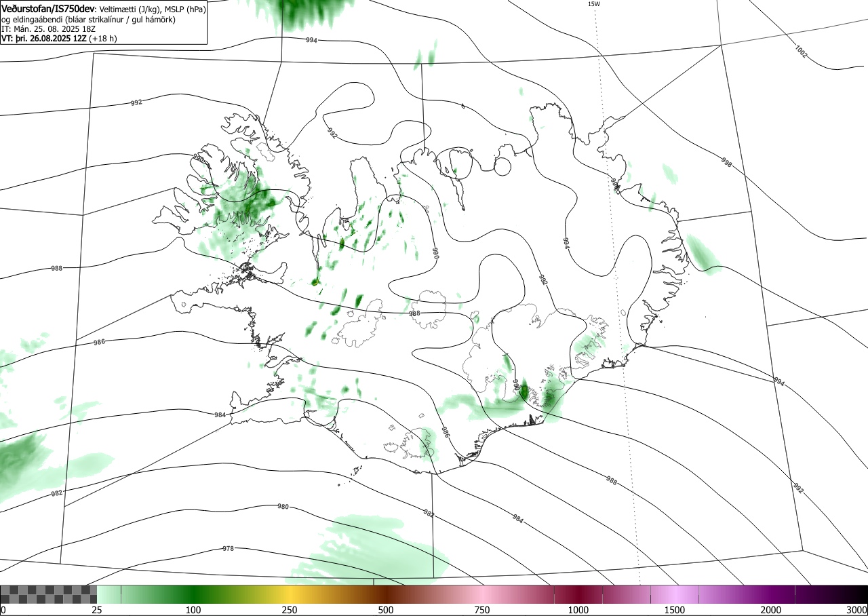The image size is (868, 616).
Task: Click the pink color bar segment at 750
Action: pyautogui.click(x=482, y=594)
